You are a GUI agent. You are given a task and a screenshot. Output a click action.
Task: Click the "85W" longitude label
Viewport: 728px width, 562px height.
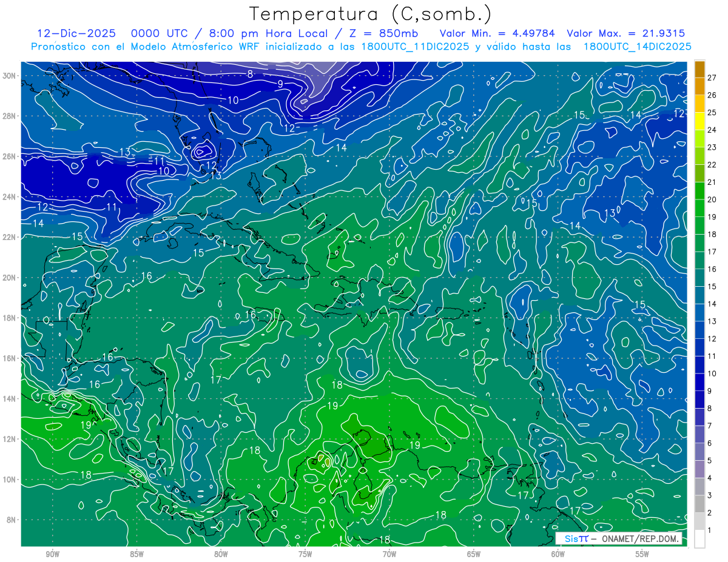coord(136,554)
